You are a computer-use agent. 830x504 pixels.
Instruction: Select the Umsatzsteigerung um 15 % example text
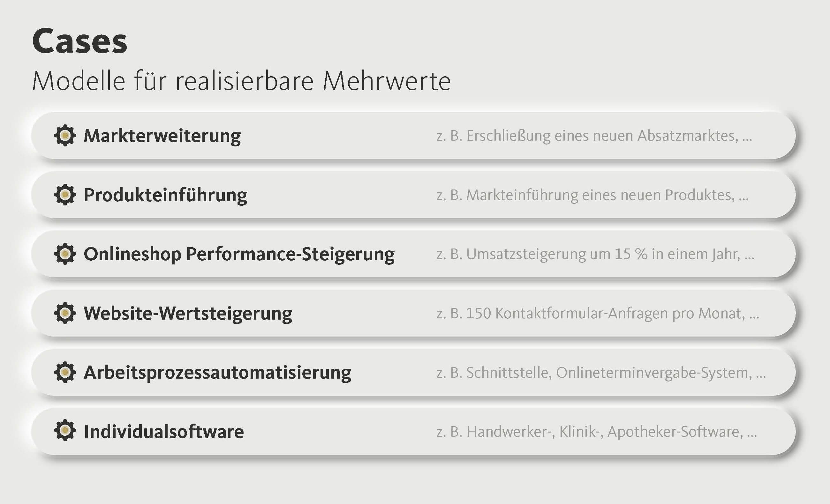pyautogui.click(x=595, y=254)
